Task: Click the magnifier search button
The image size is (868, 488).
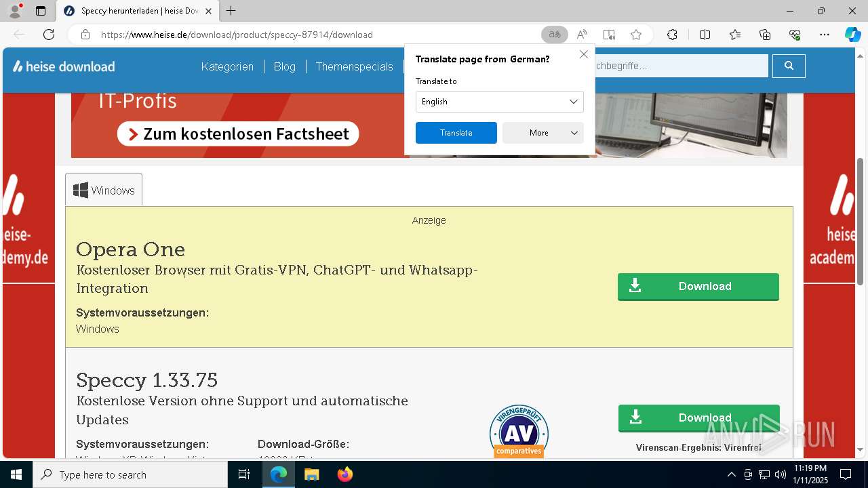Action: coord(789,66)
